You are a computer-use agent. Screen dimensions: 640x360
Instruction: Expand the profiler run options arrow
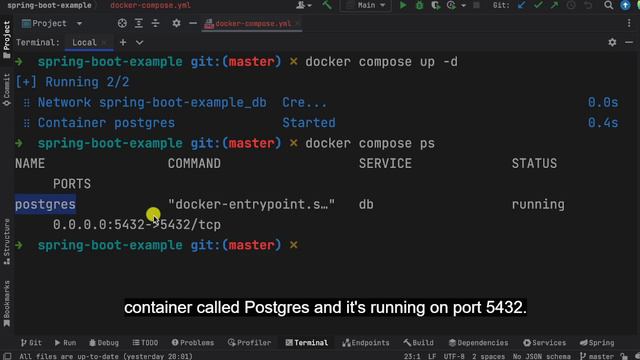coord(463,6)
